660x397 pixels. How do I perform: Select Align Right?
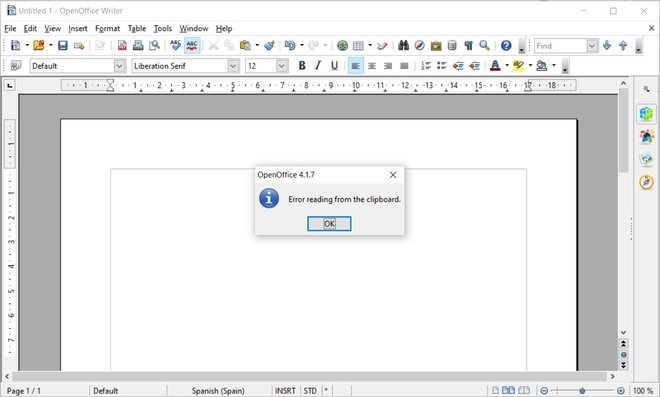point(388,66)
